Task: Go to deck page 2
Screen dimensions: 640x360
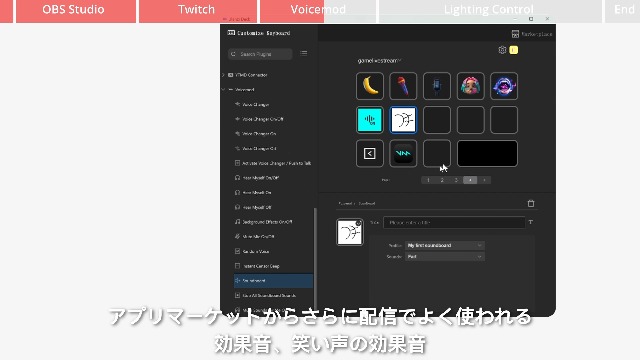Action: click(442, 180)
